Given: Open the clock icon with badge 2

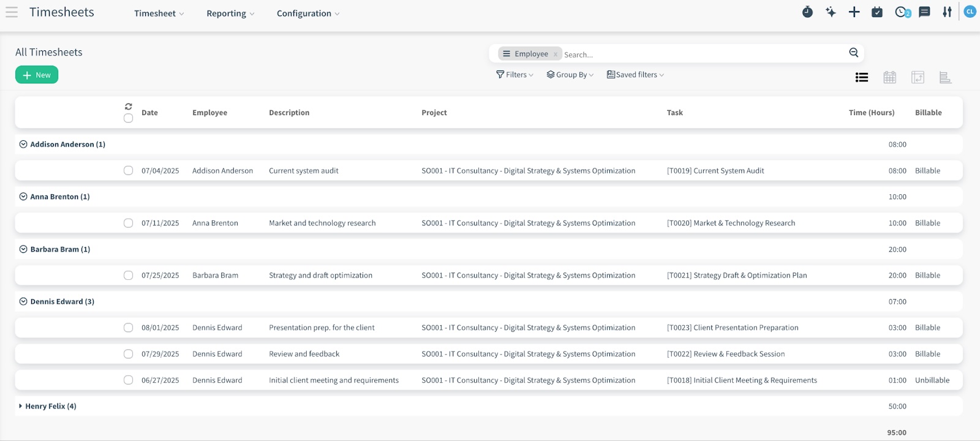Looking at the screenshot, I should click(902, 12).
